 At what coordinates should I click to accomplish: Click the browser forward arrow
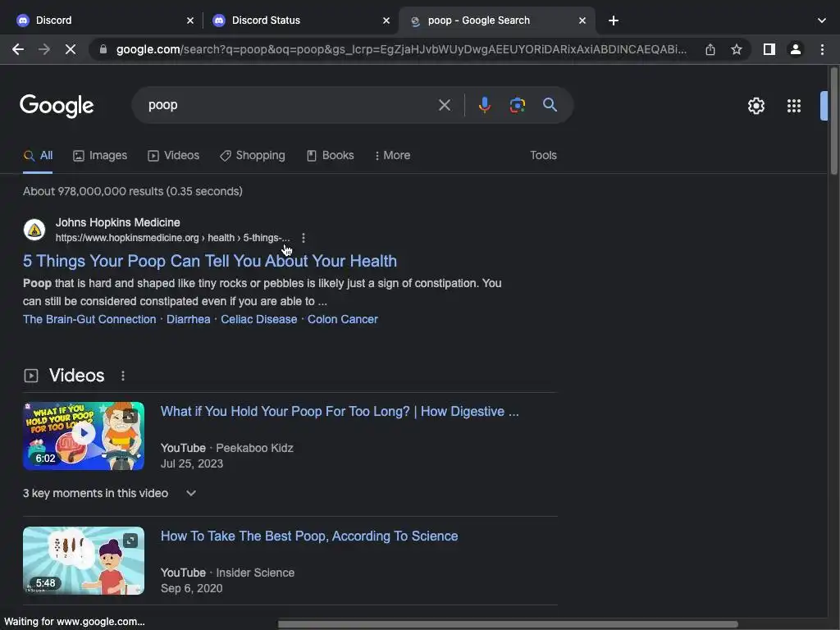click(44, 49)
